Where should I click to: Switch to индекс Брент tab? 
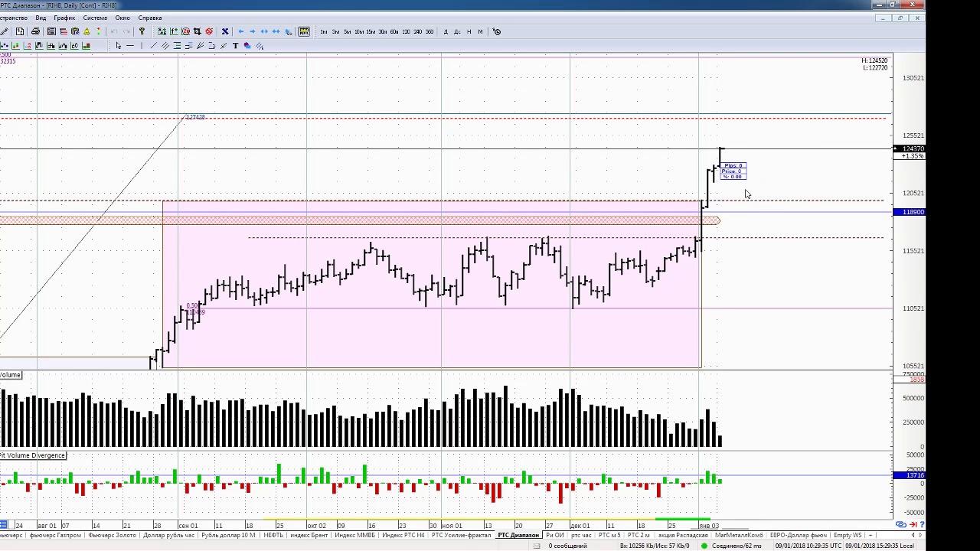pyautogui.click(x=309, y=535)
